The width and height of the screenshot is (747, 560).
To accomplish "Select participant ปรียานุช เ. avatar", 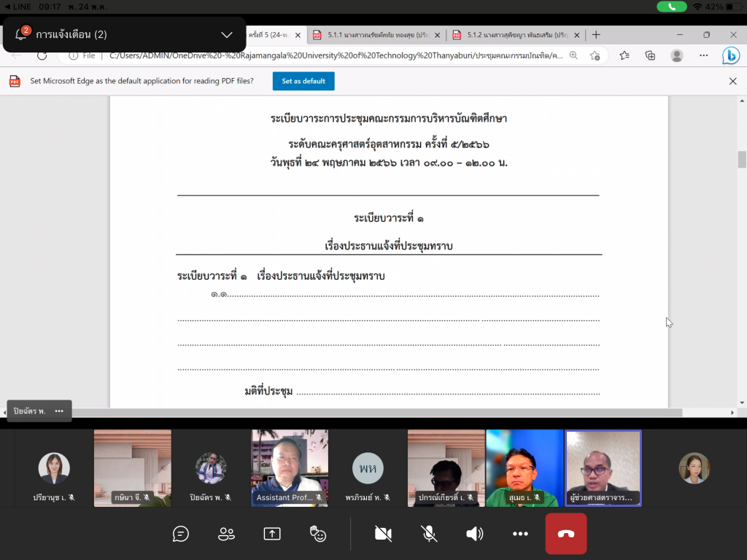I will [x=54, y=468].
